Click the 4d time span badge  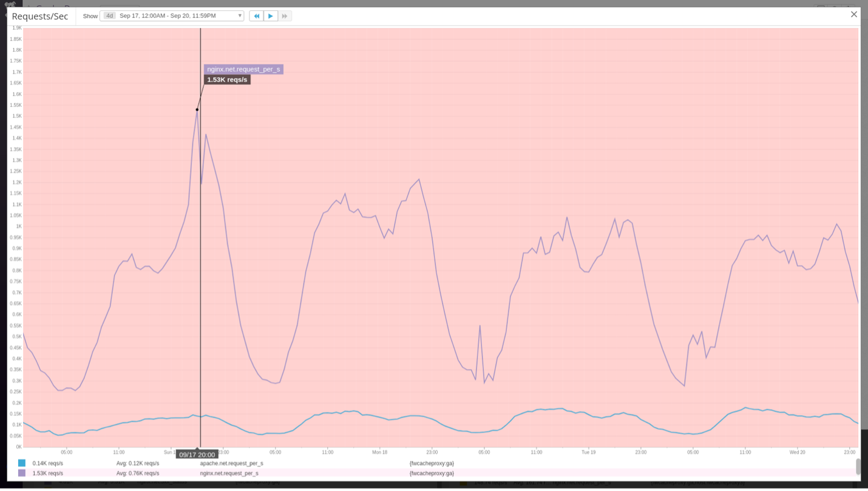[109, 16]
